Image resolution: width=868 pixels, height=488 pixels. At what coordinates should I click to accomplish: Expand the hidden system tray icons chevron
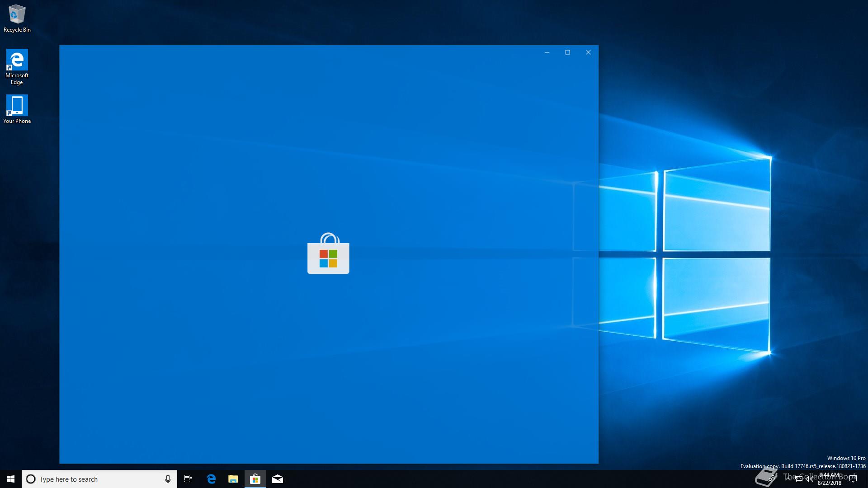[x=788, y=479]
